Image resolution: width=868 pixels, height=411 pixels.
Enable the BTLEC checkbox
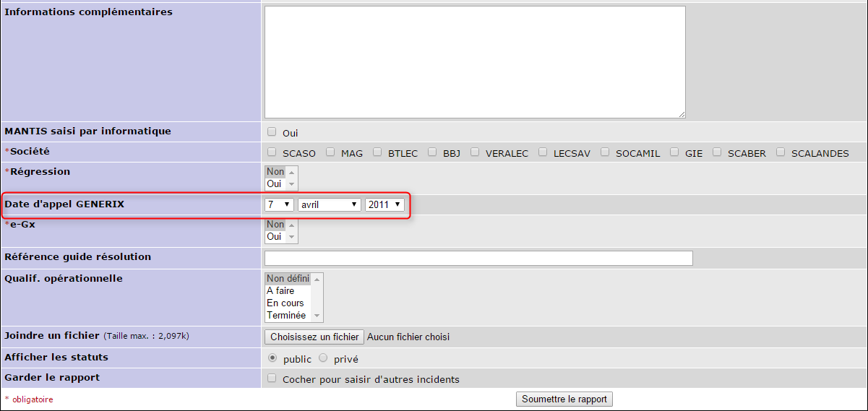click(377, 152)
